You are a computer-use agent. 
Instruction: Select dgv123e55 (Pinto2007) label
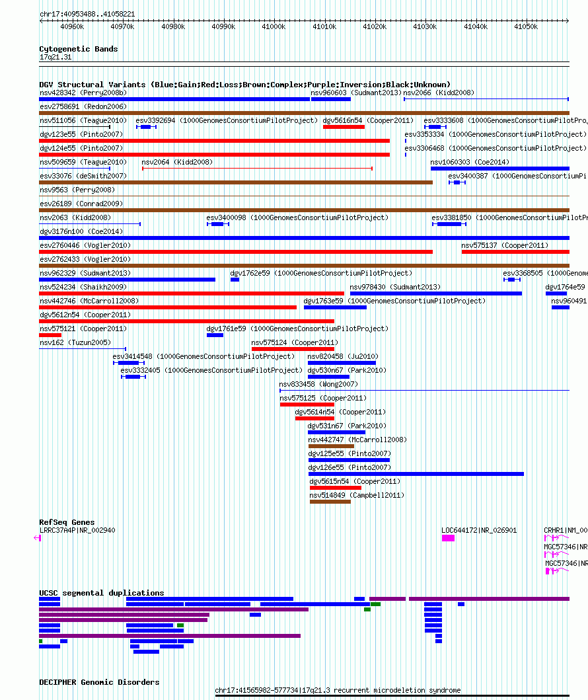coord(81,134)
